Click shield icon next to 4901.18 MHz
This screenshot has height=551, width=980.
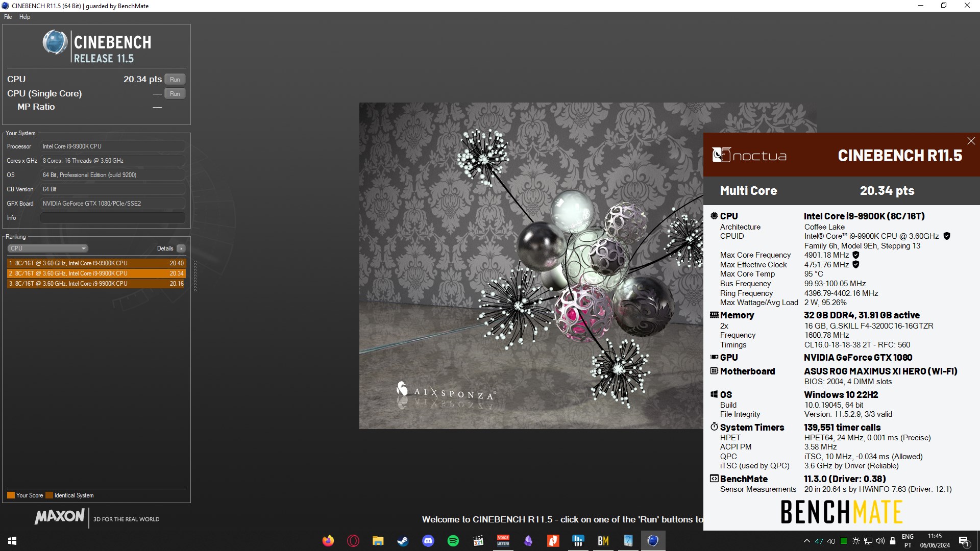coord(856,255)
